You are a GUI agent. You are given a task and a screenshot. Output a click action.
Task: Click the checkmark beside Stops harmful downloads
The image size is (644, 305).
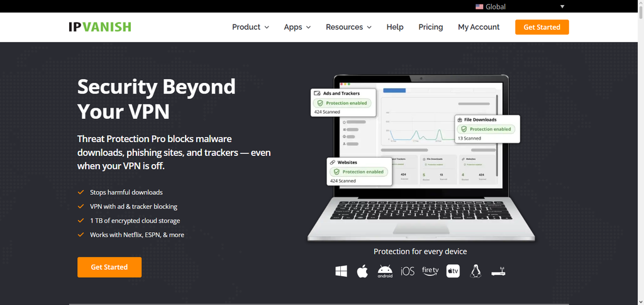point(80,192)
